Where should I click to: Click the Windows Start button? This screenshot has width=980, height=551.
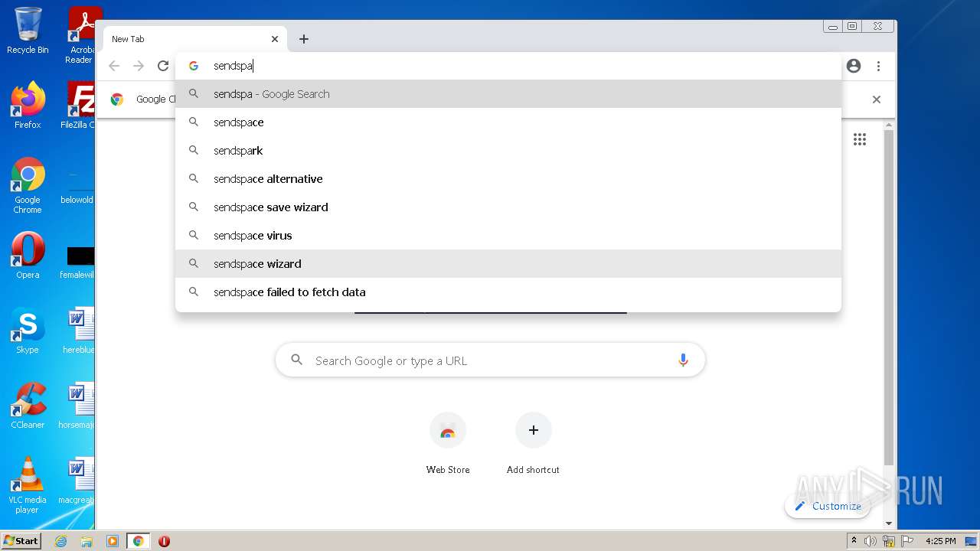click(x=21, y=540)
